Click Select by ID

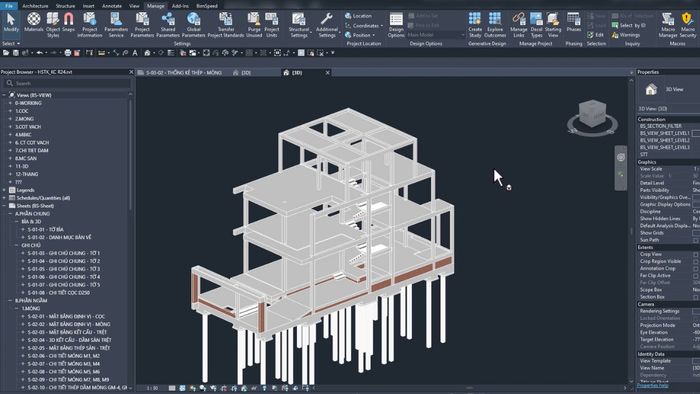click(x=629, y=25)
